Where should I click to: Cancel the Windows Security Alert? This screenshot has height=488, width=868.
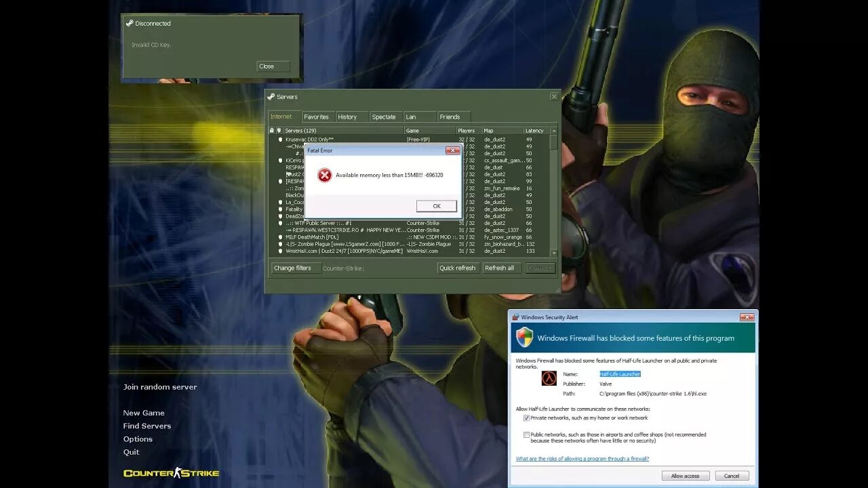click(x=732, y=476)
